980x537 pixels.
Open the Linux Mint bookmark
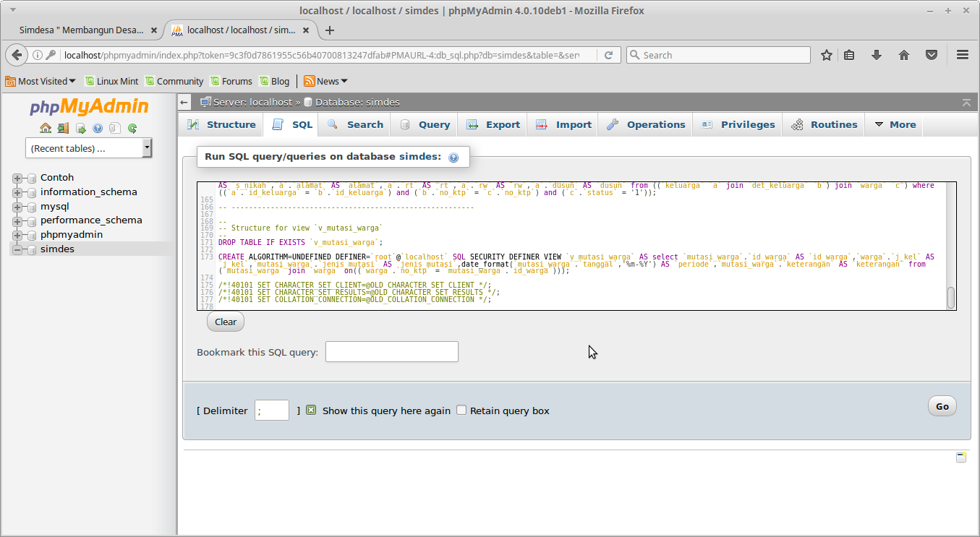click(x=111, y=81)
